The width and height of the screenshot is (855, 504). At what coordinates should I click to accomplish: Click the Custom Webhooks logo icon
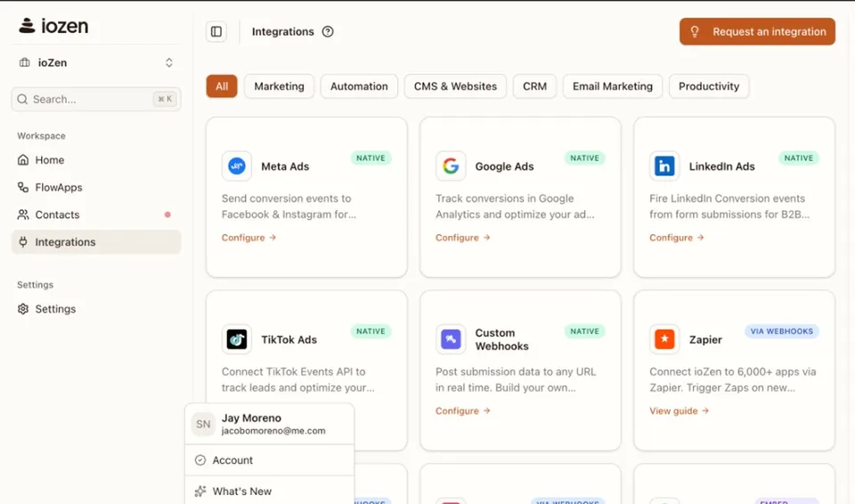click(x=451, y=339)
